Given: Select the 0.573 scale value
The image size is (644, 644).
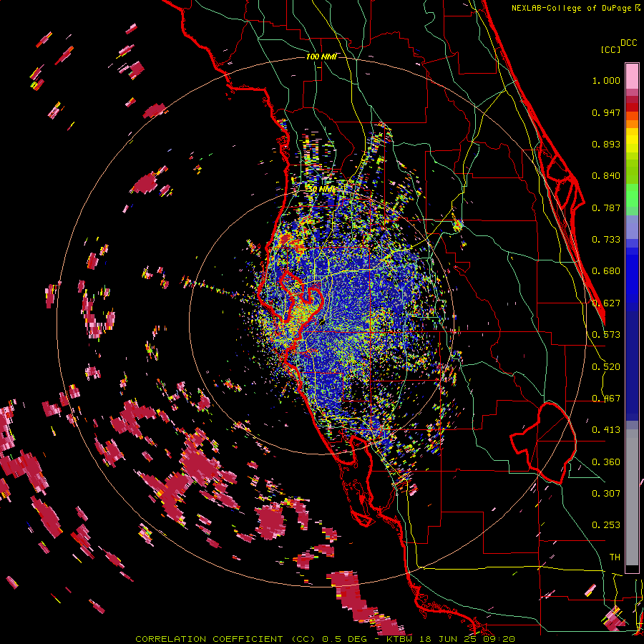Looking at the screenshot, I should [x=606, y=335].
